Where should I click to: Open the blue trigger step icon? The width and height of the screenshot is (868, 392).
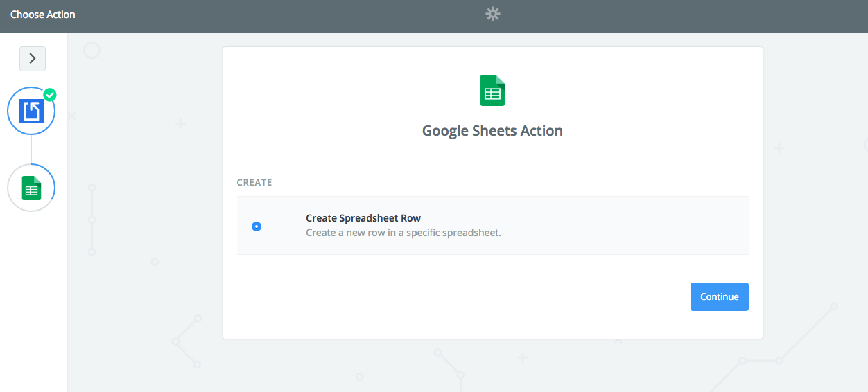coord(31,111)
